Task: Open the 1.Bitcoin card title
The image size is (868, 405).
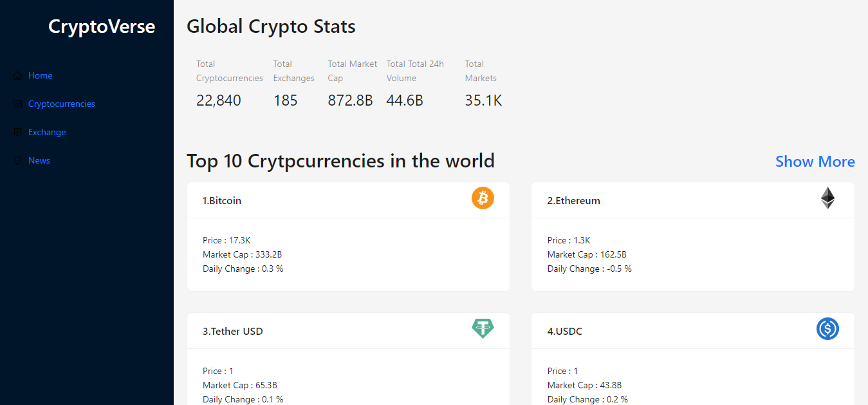Action: 222,201
